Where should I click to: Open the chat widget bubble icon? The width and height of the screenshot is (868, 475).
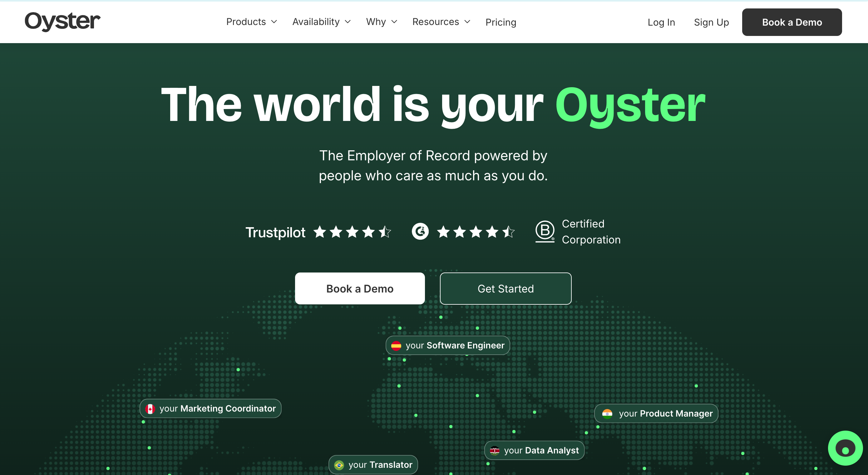click(x=845, y=448)
